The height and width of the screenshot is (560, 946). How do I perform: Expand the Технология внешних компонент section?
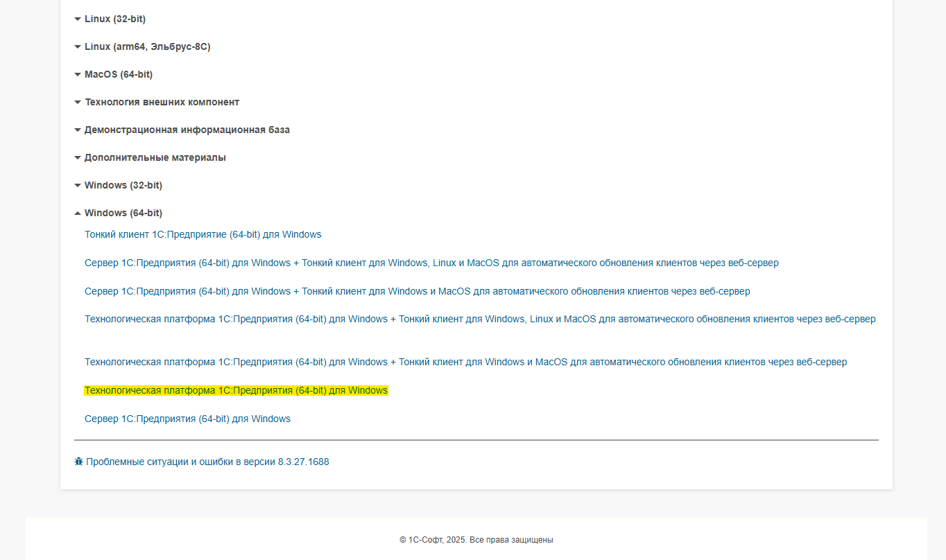(x=162, y=102)
